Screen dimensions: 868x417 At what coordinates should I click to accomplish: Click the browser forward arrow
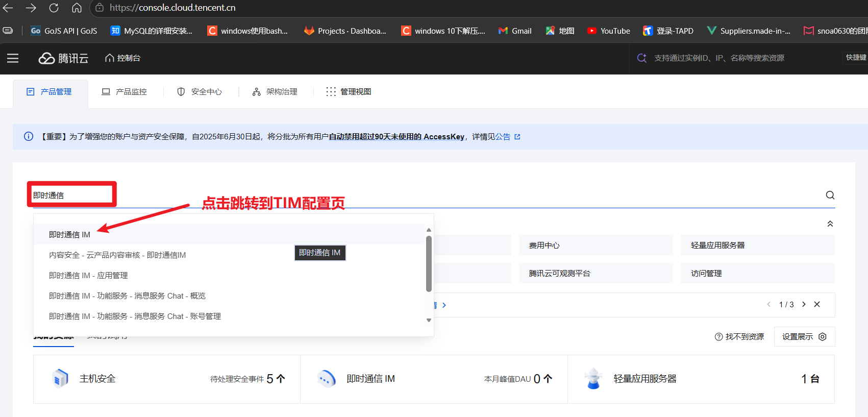point(31,8)
